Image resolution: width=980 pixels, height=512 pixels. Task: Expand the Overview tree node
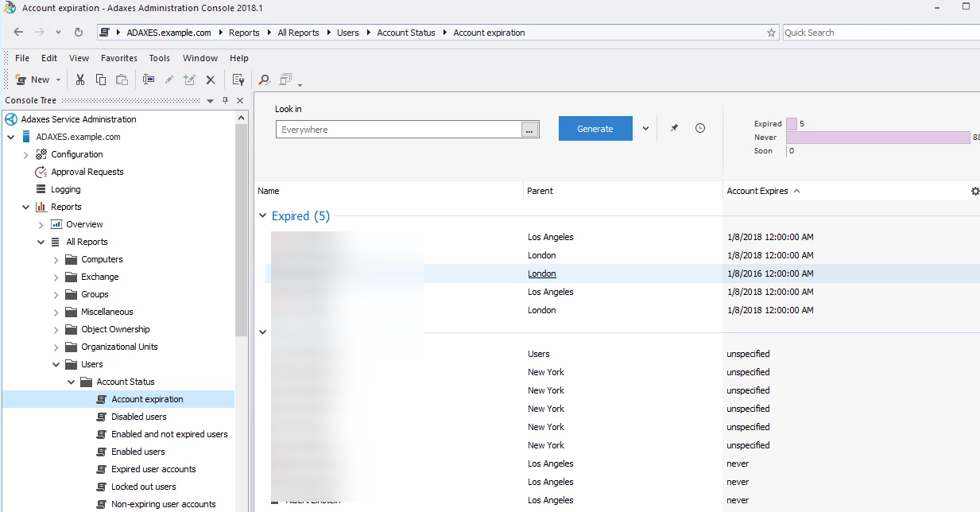click(x=41, y=224)
